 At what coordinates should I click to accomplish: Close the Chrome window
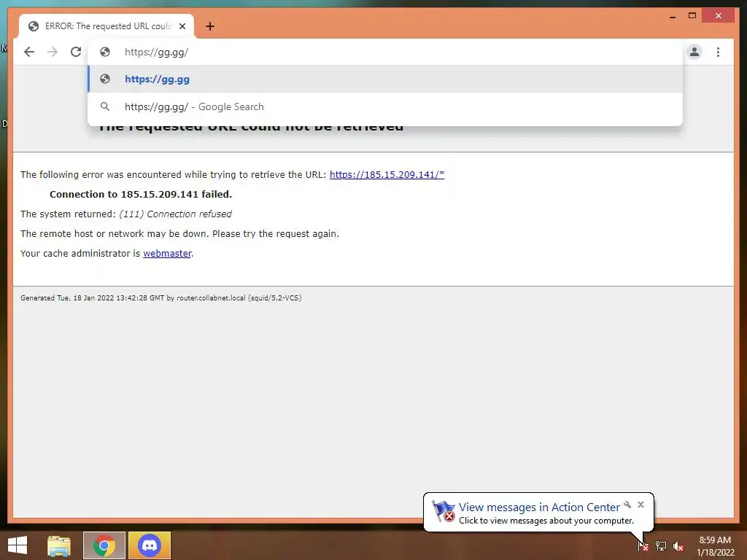pyautogui.click(x=719, y=16)
